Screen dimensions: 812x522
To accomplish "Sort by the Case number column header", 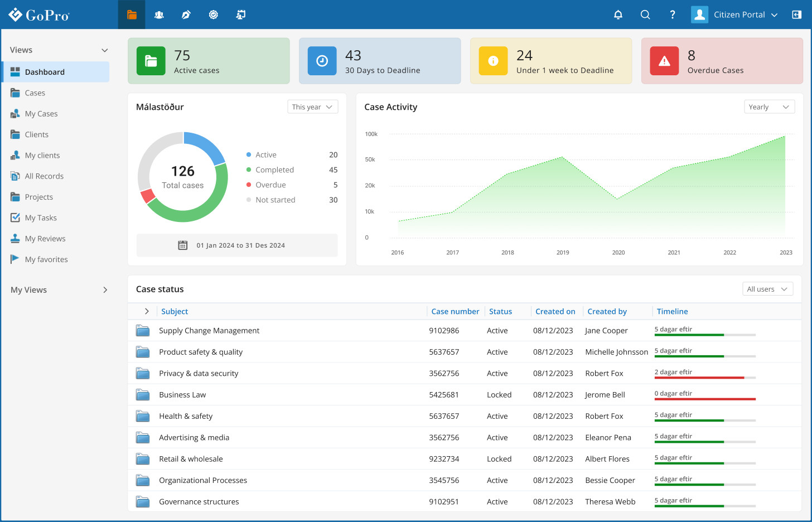I will point(455,312).
